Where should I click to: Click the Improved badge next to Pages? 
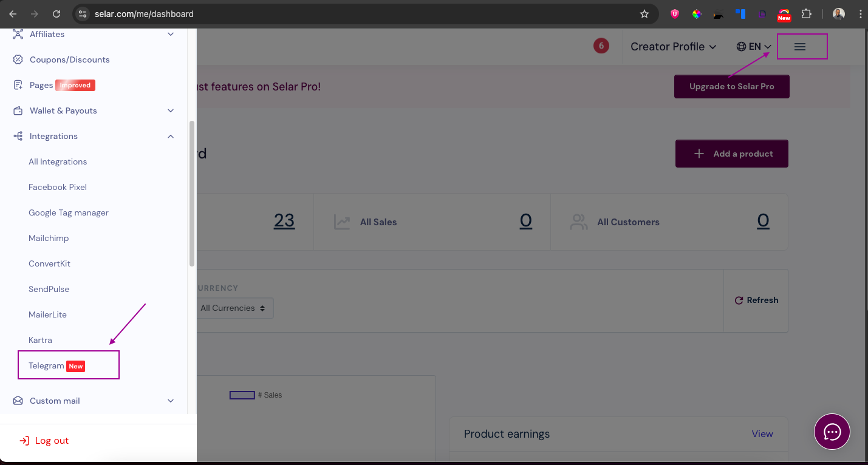coord(75,85)
